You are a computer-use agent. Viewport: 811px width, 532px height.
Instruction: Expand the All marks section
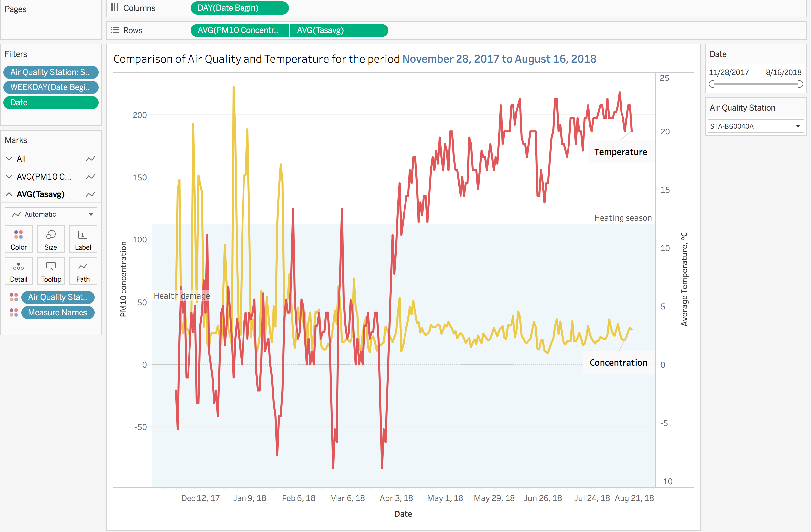click(9, 159)
